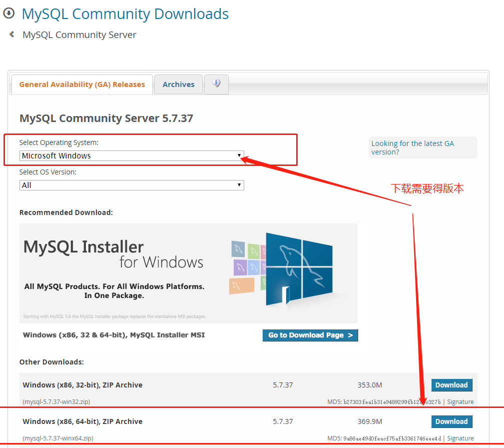Click the MySQL Installer for Windows banner image
Viewport: 504px width, 448px height.
188,272
